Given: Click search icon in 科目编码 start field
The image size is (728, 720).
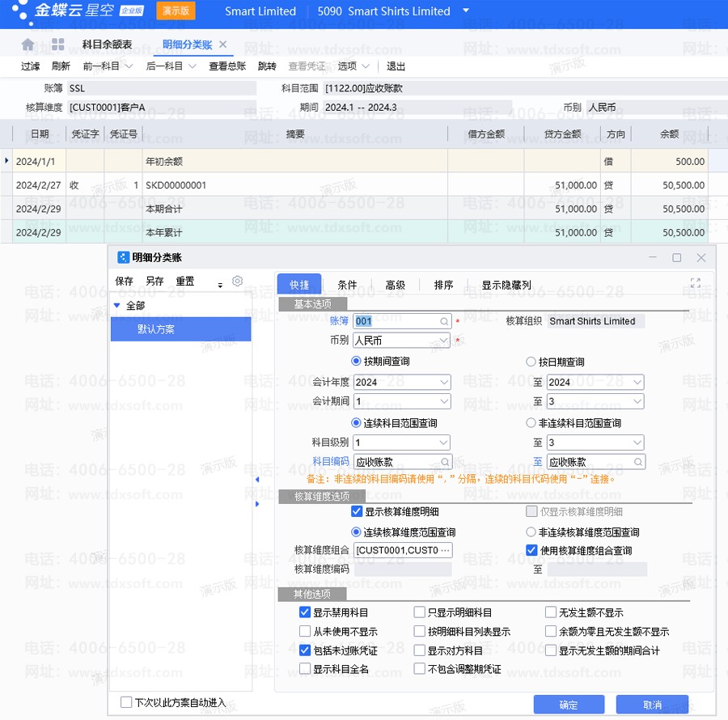Looking at the screenshot, I should [444, 462].
